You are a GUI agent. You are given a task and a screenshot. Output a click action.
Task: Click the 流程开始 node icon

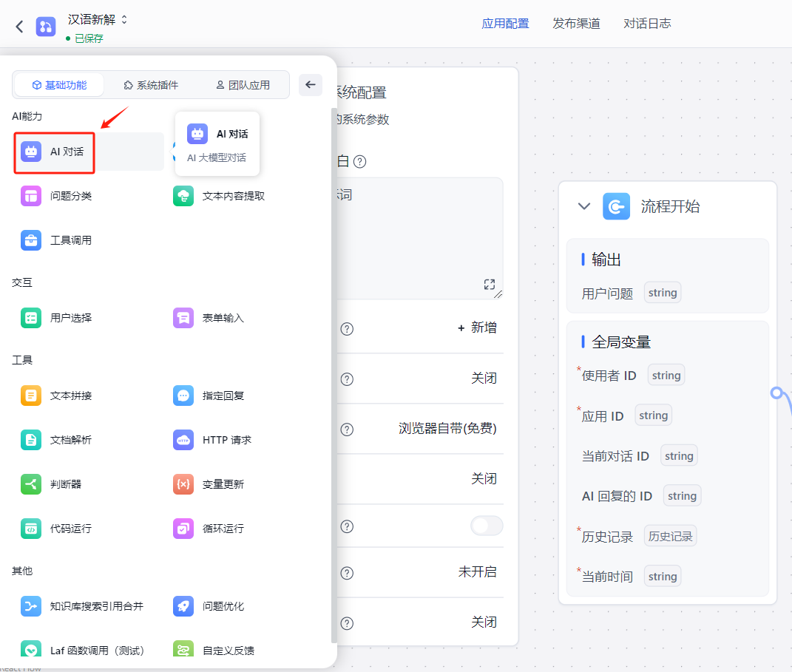616,206
